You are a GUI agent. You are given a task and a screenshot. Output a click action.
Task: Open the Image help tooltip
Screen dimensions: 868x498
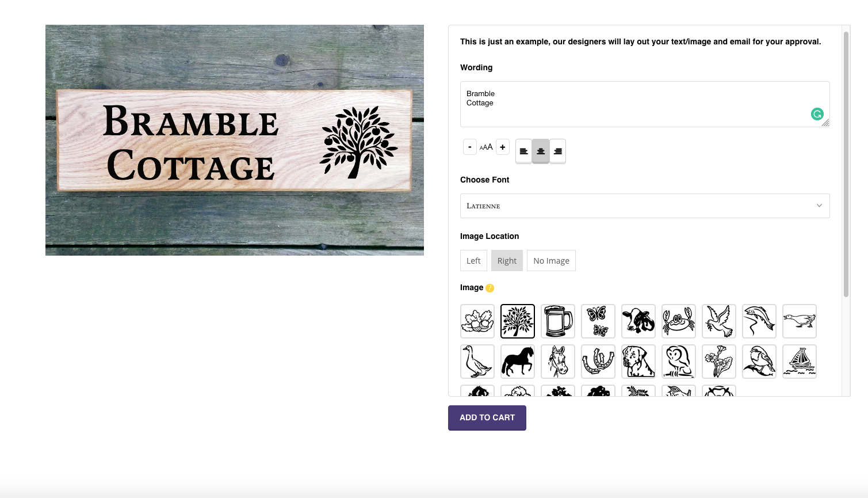point(490,288)
